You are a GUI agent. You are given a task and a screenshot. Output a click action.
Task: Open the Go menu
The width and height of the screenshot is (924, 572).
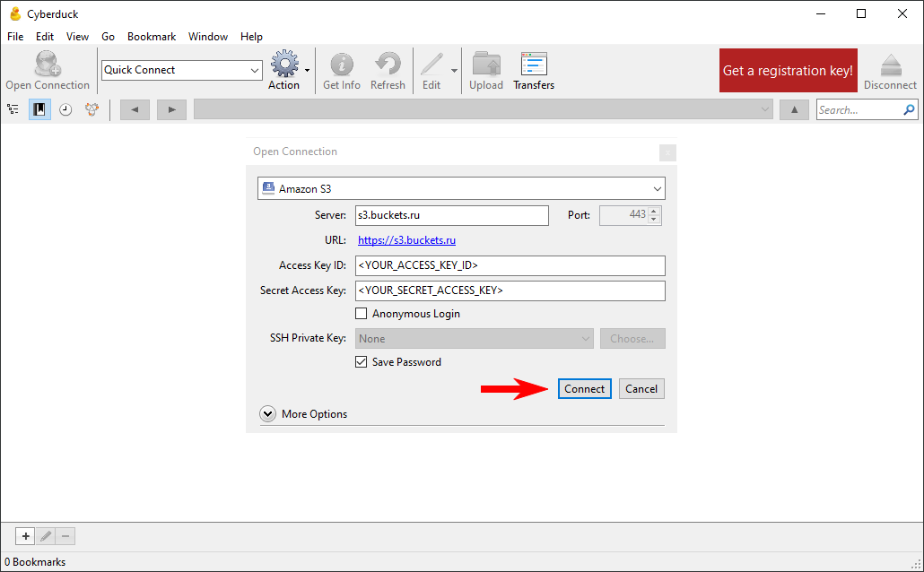pos(108,37)
